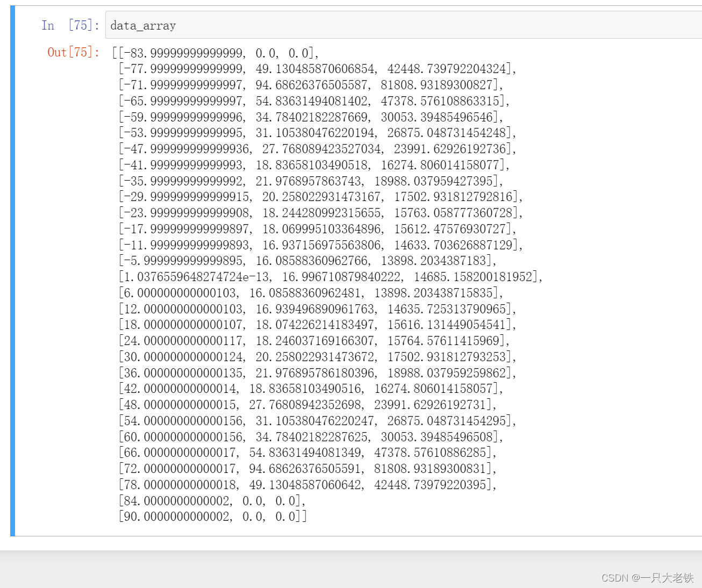Select the row starting with -5.999999999999895
Screen dimensions: 702x588
coord(308,261)
